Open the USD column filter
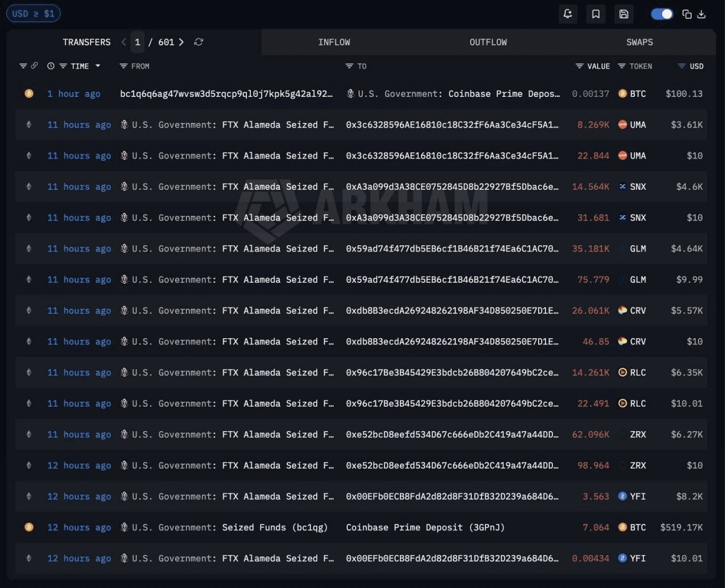The width and height of the screenshot is (725, 588). (682, 66)
